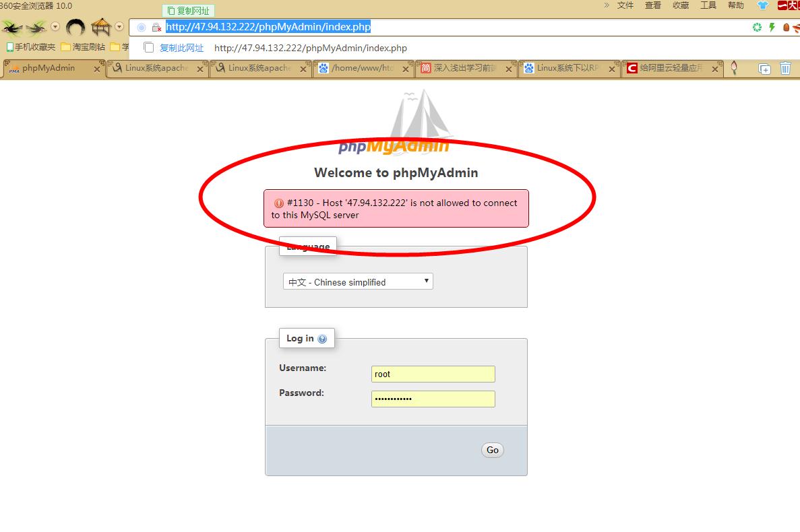Open the 工具 menu

click(x=708, y=5)
